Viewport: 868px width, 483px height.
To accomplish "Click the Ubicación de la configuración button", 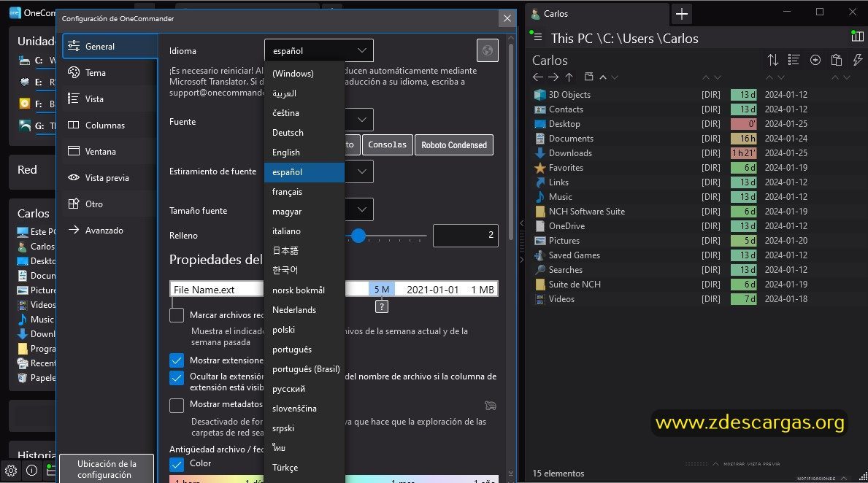I will 107,469.
